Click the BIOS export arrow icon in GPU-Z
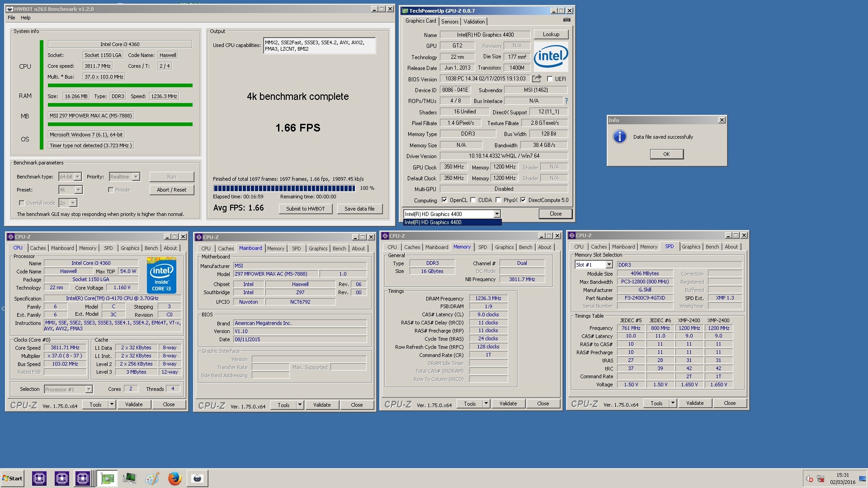This screenshot has height=488, width=868. pos(537,79)
